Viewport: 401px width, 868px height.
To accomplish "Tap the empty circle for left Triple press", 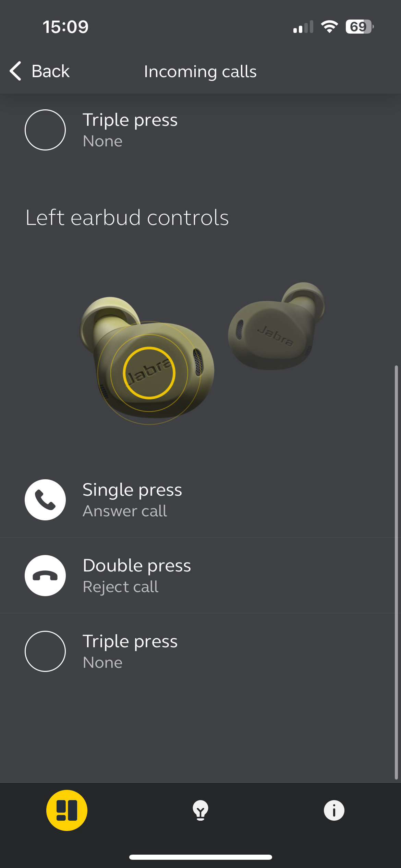I will [45, 651].
